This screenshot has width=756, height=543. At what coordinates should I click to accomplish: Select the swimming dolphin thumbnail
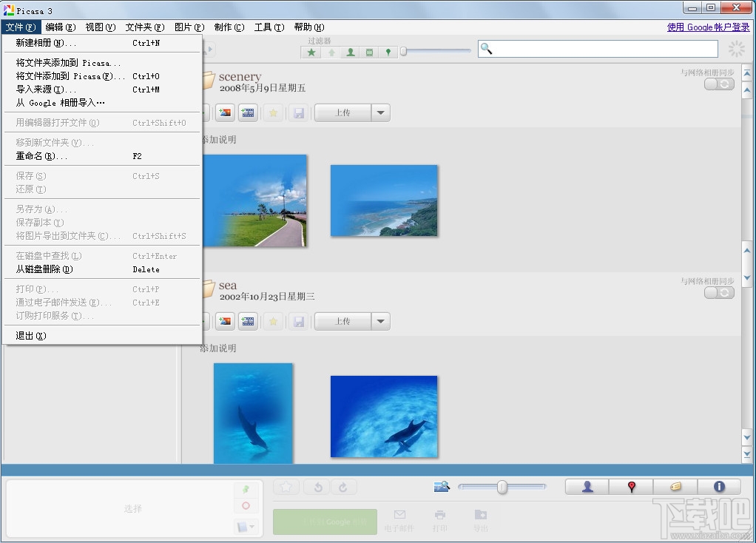point(253,414)
